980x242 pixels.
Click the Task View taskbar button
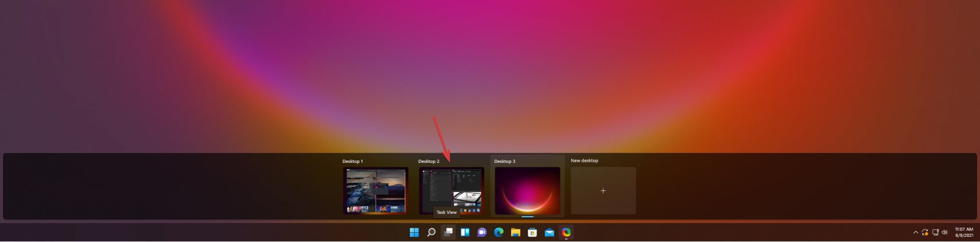click(448, 232)
